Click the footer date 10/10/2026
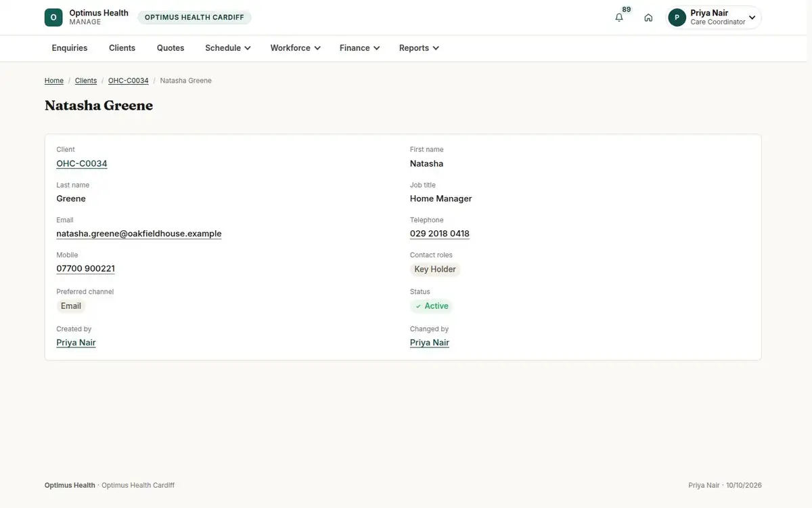Viewport: 812px width, 508px height. point(744,486)
